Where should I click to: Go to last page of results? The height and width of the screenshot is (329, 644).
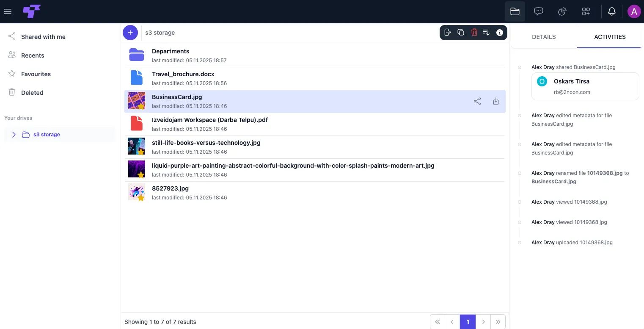pyautogui.click(x=498, y=322)
